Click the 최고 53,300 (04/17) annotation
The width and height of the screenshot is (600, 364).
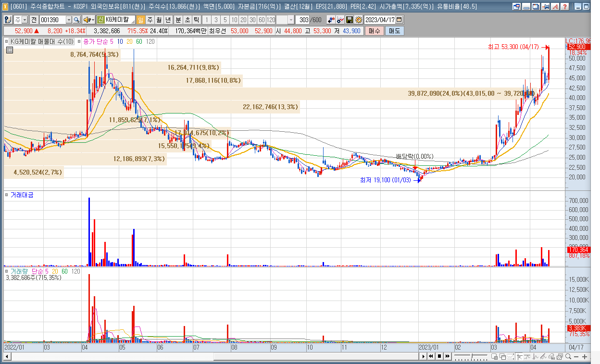514,47
